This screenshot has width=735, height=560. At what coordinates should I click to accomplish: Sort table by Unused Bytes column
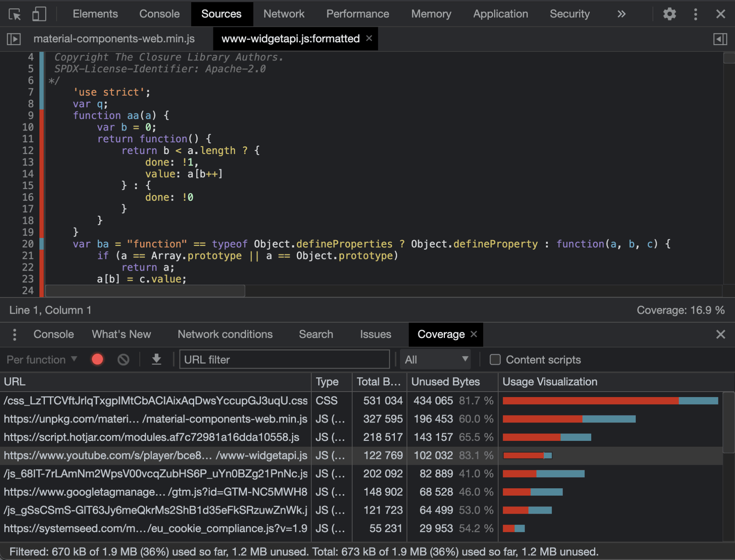point(445,382)
